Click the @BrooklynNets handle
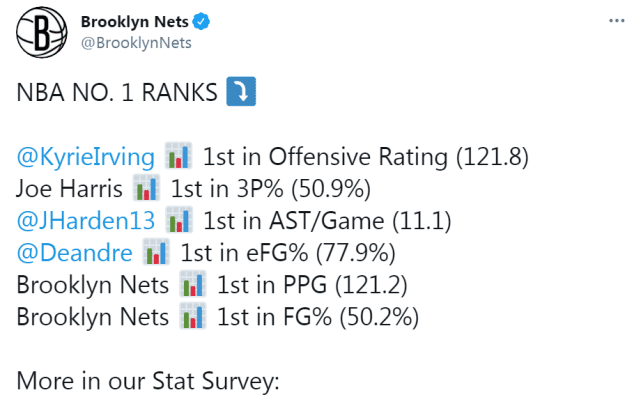This screenshot has width=641, height=404. [135, 43]
